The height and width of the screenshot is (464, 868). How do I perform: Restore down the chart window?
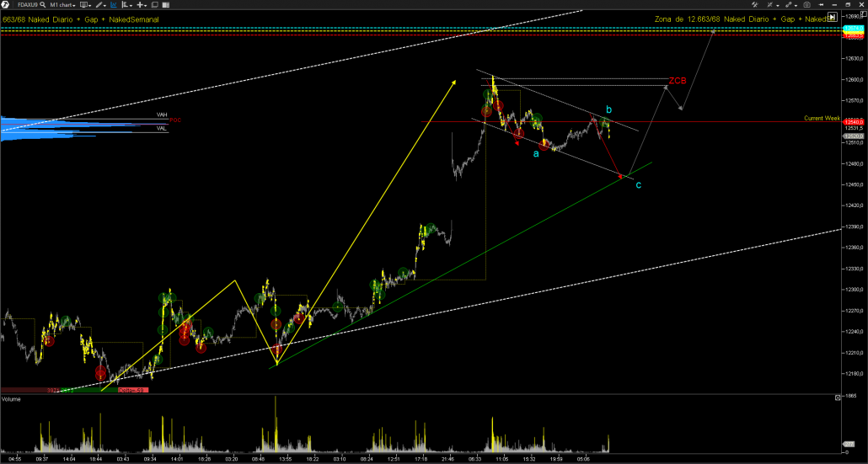pos(848,5)
